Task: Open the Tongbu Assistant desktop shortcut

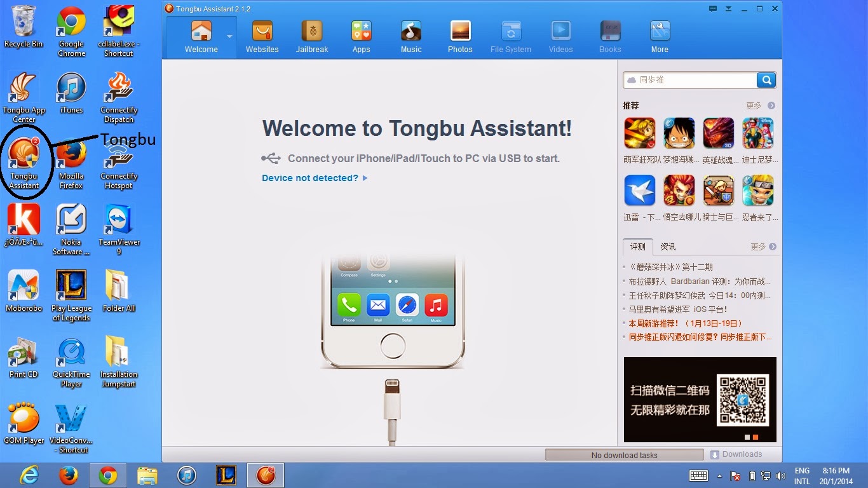Action: [x=24, y=163]
